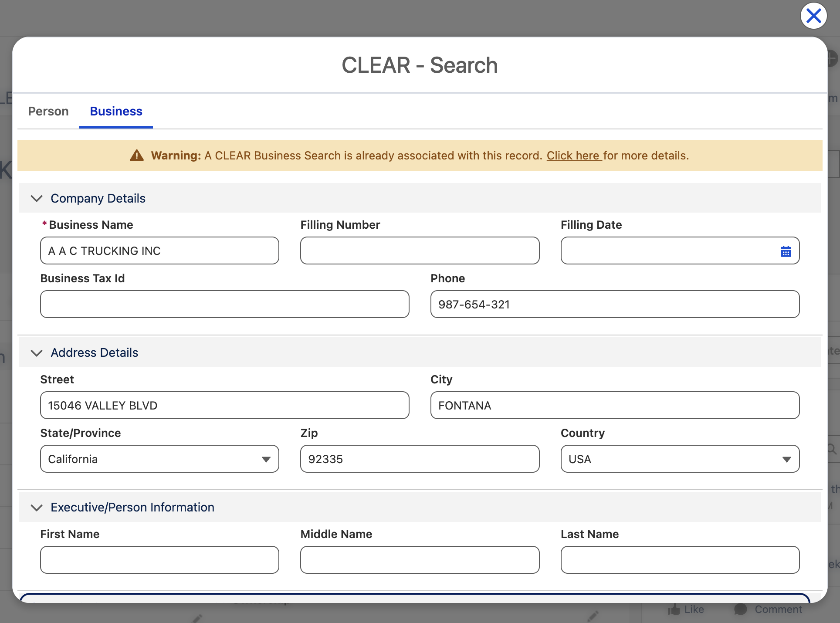Open the Filling Date calendar picker
Image resolution: width=840 pixels, height=623 pixels.
point(786,251)
